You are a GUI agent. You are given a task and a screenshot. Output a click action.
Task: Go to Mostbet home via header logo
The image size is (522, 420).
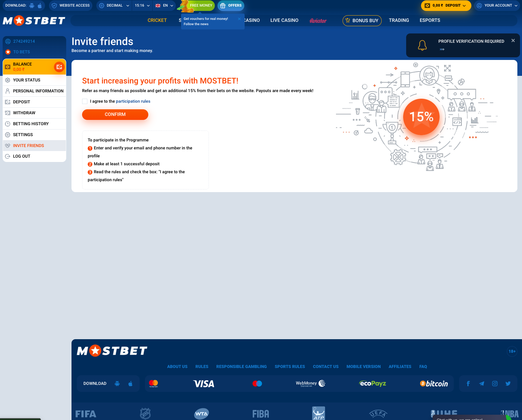click(34, 21)
